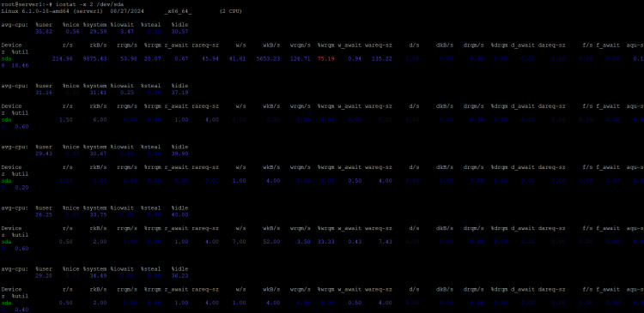Click the wrqm/s value 126.71
The width and height of the screenshot is (644, 313).
301,58
